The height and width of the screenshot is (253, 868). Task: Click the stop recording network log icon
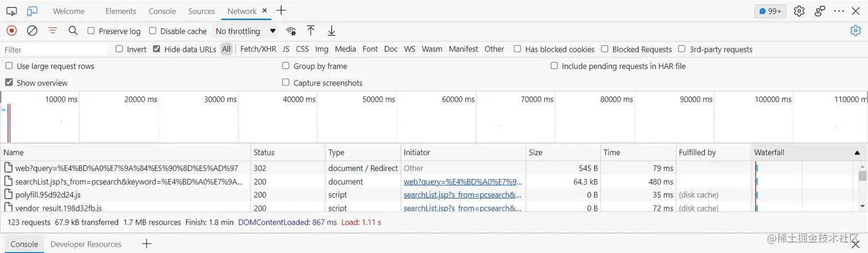[11, 31]
